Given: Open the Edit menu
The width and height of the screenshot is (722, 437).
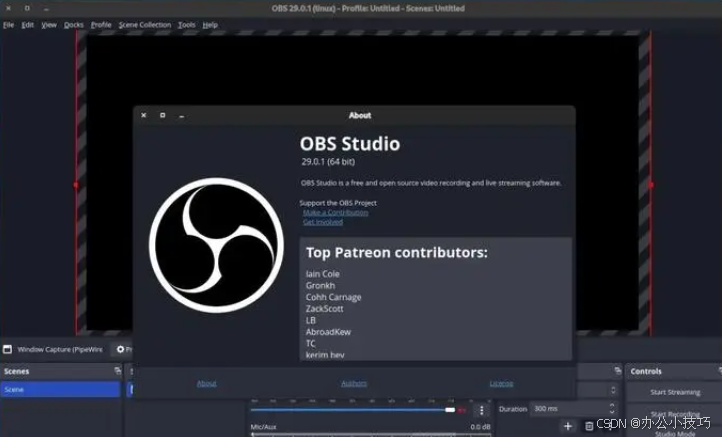Looking at the screenshot, I should (28, 25).
